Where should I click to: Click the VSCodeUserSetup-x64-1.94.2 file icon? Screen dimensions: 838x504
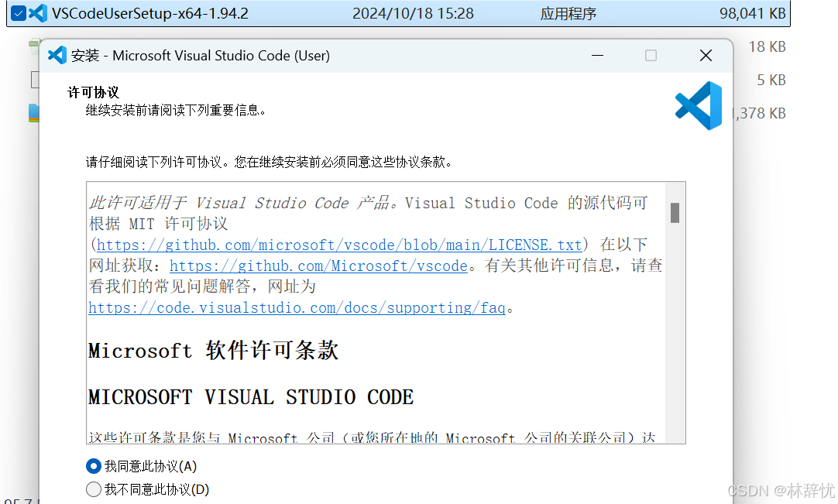(37, 13)
